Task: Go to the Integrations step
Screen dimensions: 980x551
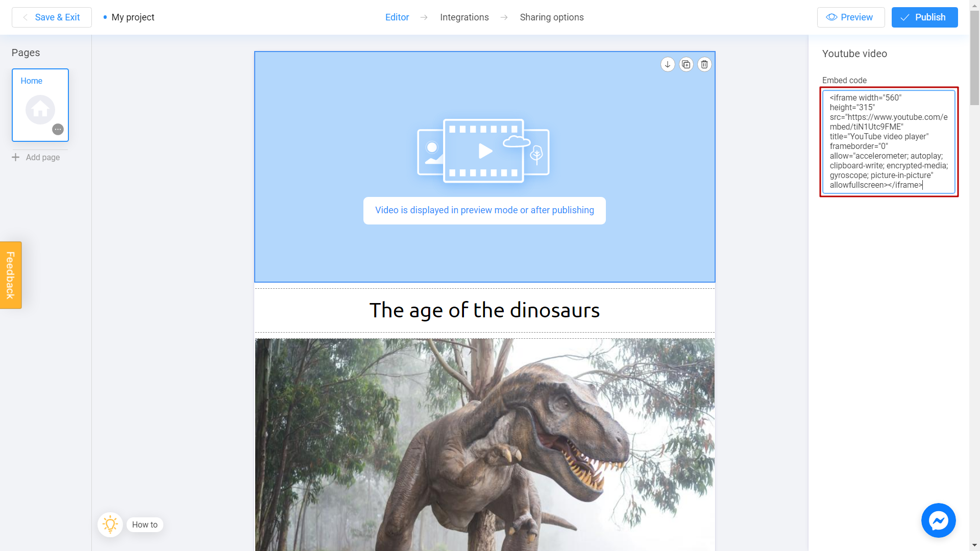Action: [x=464, y=17]
